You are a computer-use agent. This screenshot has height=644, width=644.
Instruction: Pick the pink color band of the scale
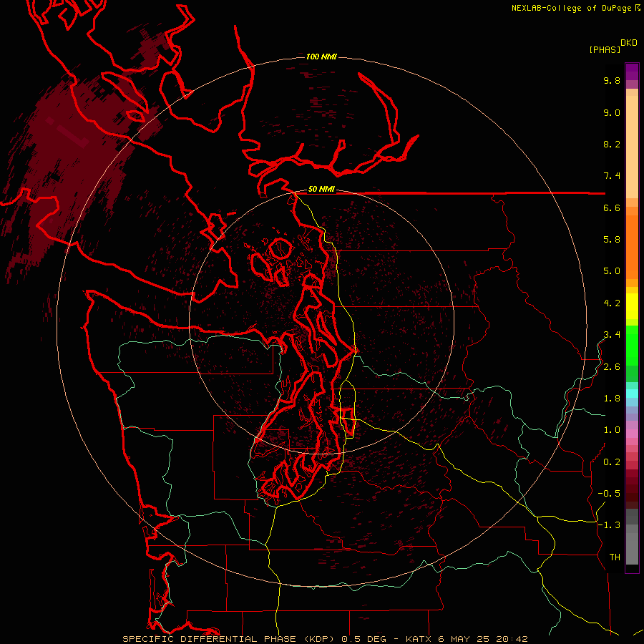[x=632, y=434]
